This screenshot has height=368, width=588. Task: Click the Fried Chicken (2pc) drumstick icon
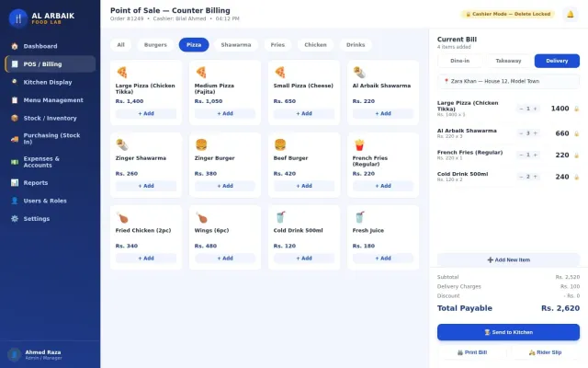tap(122, 217)
